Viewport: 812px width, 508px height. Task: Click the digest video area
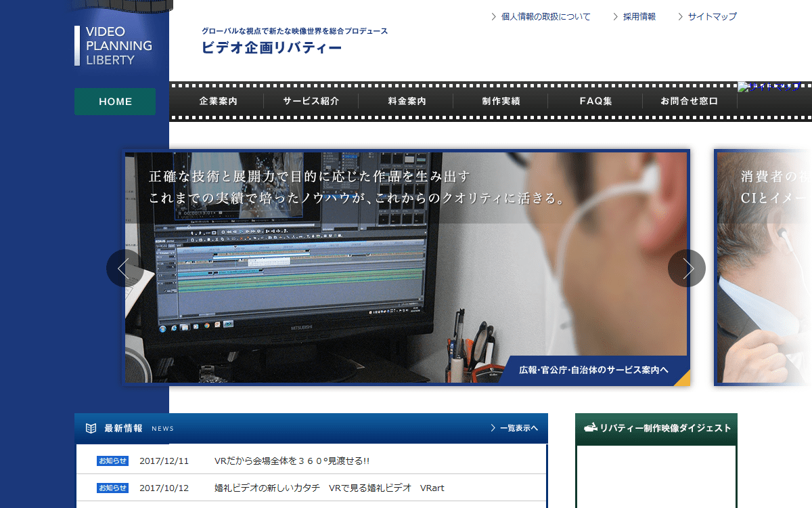click(656, 477)
